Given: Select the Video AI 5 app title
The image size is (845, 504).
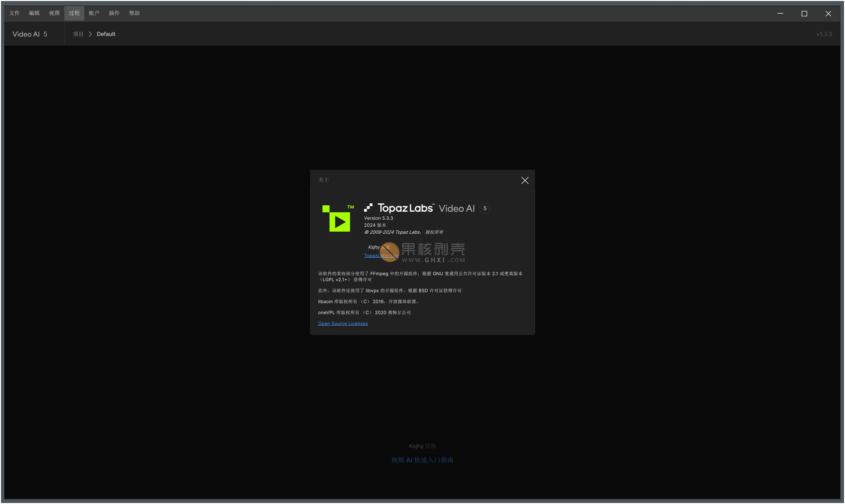Looking at the screenshot, I should pos(30,34).
